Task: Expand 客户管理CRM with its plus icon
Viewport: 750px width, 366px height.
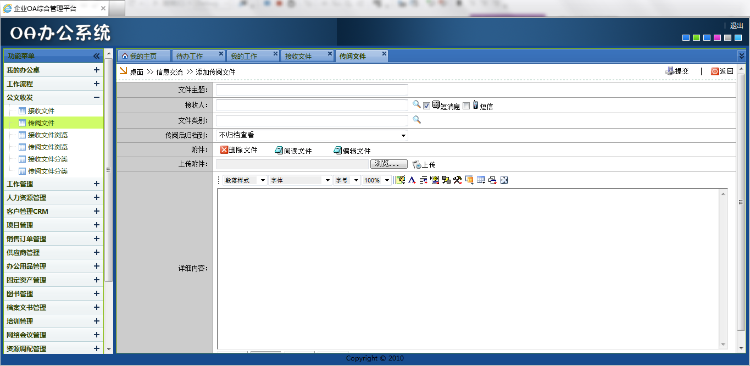Action: pos(96,211)
